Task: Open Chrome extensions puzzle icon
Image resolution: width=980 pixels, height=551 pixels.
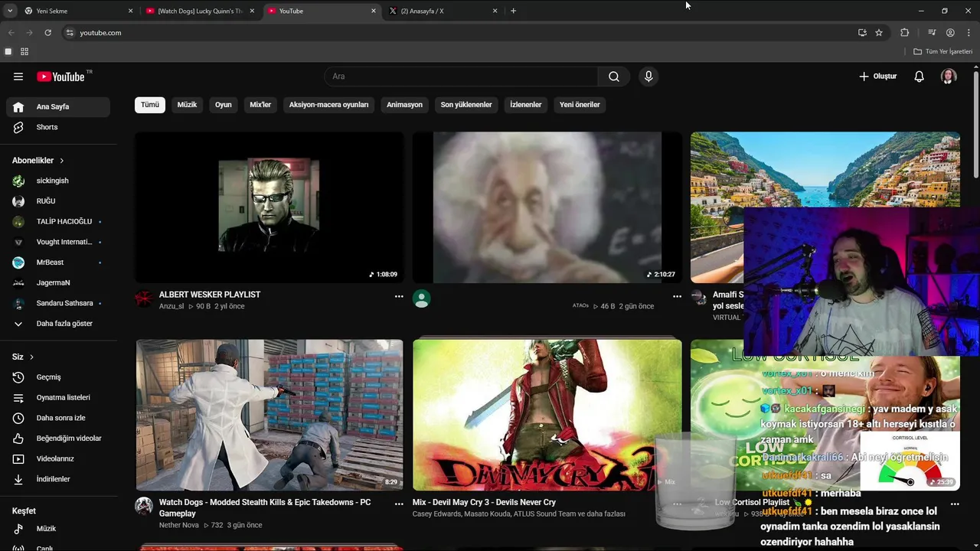Action: [x=905, y=33]
